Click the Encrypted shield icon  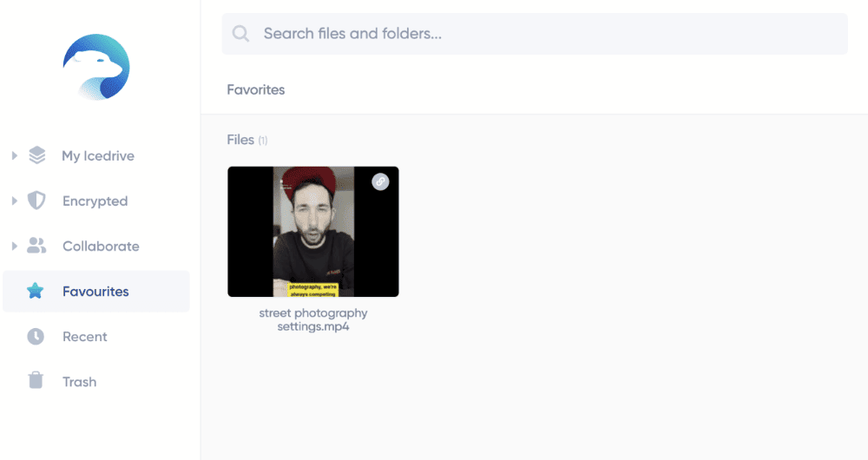36,200
